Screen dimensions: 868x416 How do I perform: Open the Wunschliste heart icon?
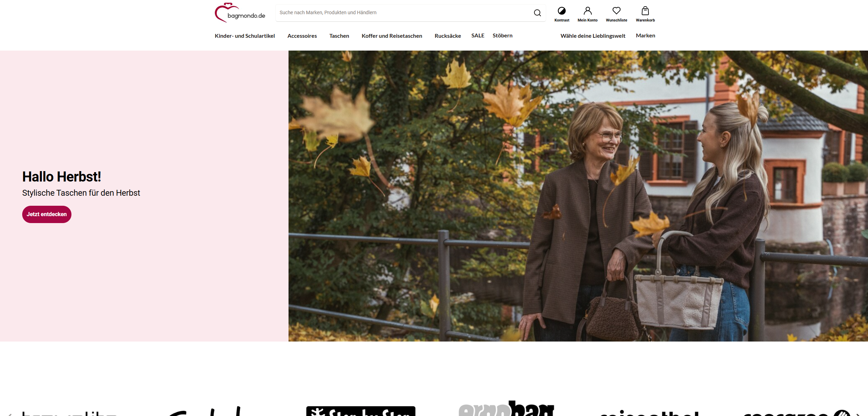point(616,11)
